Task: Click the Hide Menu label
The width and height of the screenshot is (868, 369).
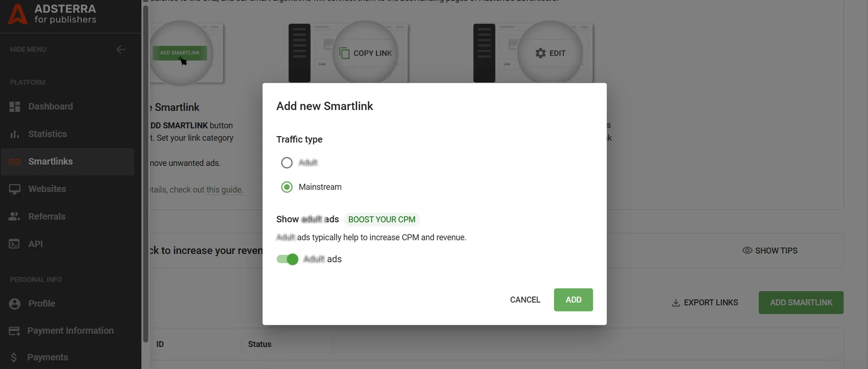Action: 28,49
